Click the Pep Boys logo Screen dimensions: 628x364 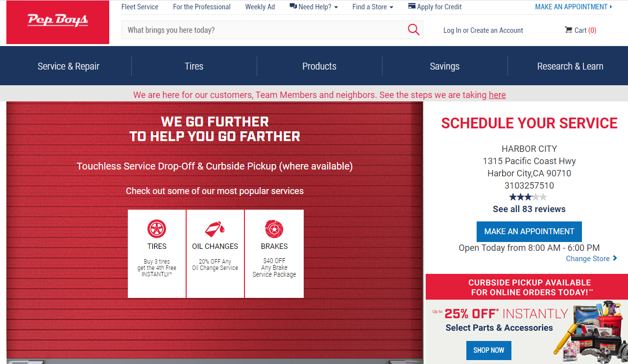point(58,22)
